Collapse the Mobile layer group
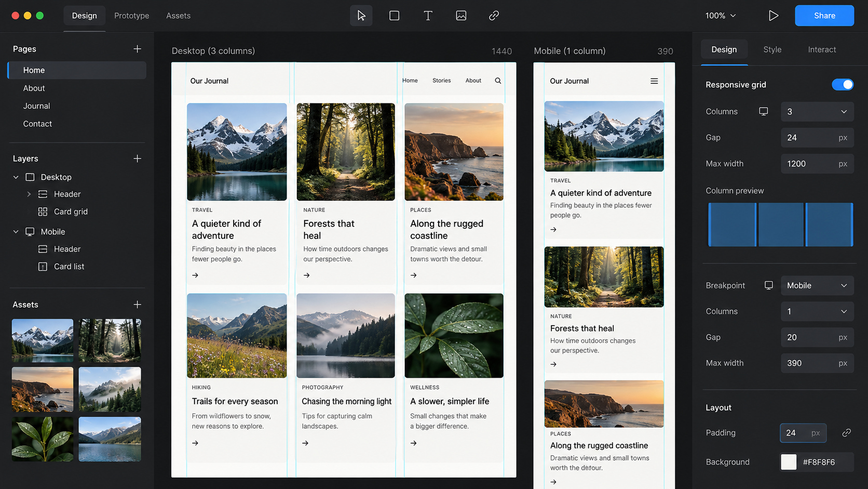This screenshot has width=868, height=489. pos(16,232)
